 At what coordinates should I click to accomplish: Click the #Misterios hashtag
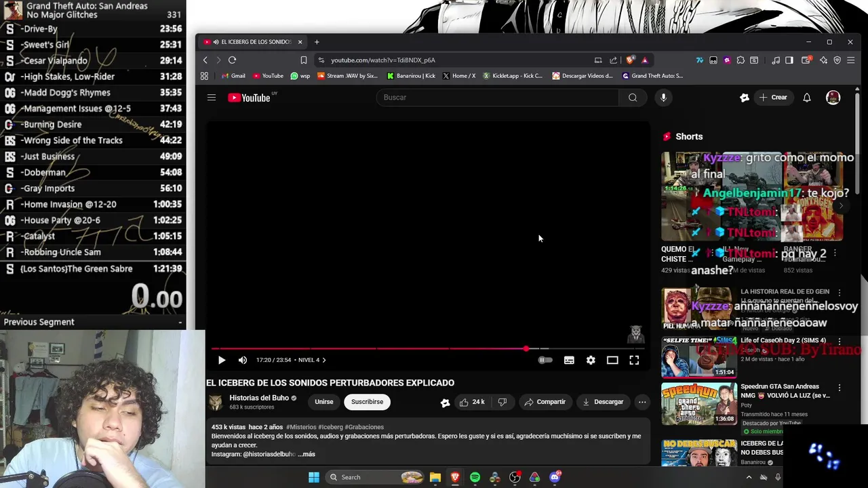coord(301,427)
